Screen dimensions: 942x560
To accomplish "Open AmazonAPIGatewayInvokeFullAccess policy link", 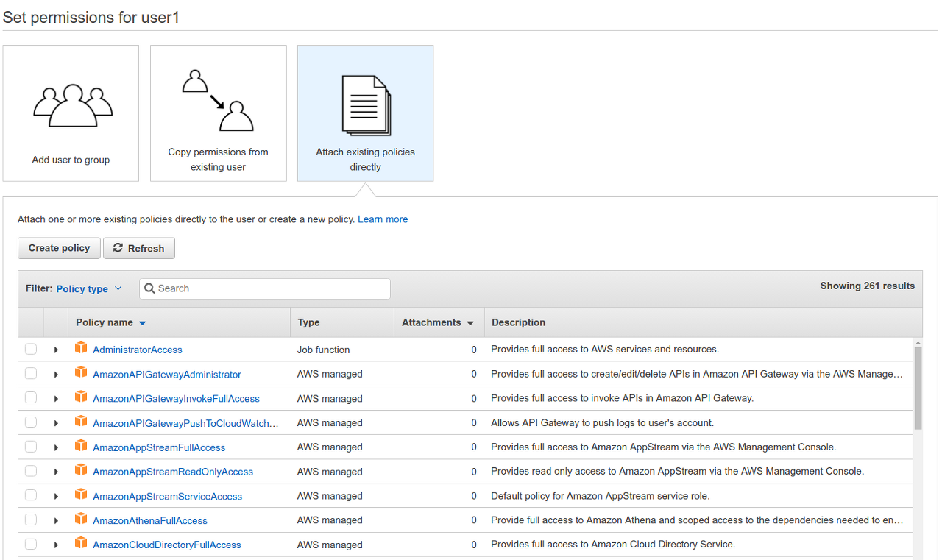I will (x=176, y=398).
